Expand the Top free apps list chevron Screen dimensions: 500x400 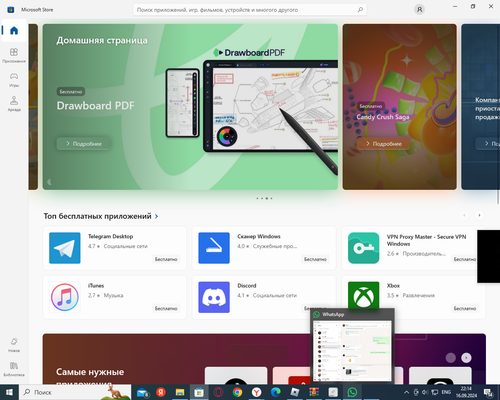(156, 217)
